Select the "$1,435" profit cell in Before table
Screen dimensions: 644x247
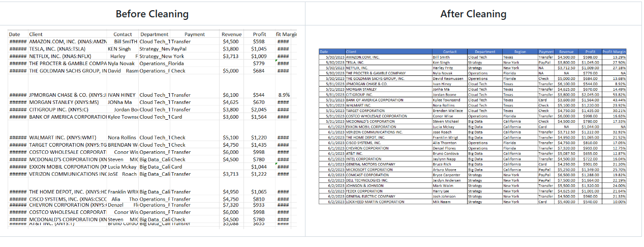[x=259, y=145]
